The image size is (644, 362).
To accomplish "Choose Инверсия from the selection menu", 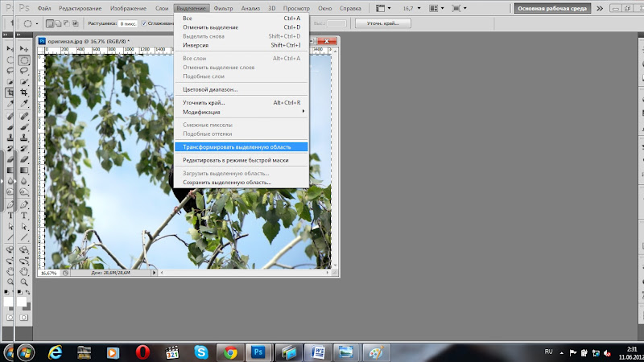I will [242, 45].
